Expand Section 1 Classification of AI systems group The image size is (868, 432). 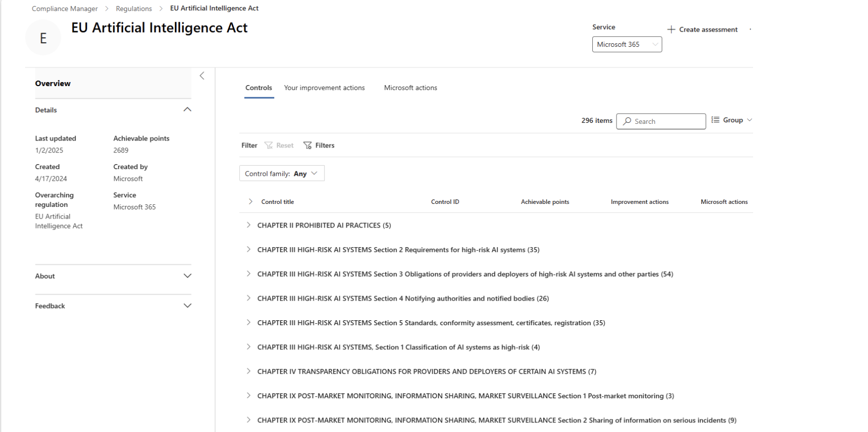[249, 347]
